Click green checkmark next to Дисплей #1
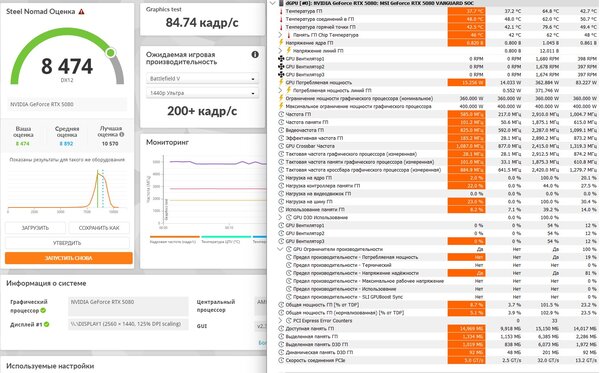Screen dimensions: 600x373 click(46, 324)
